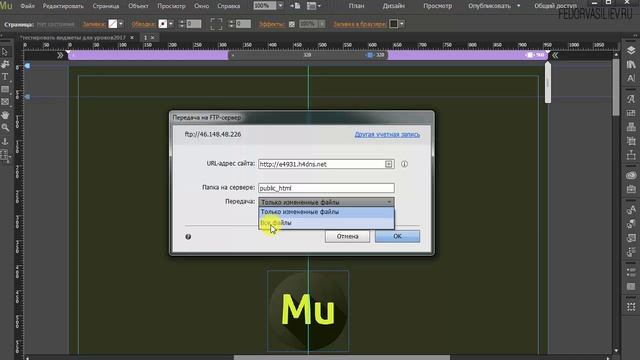Open the Страница menu
Viewport: 640px width, 360px height.
(106, 6)
